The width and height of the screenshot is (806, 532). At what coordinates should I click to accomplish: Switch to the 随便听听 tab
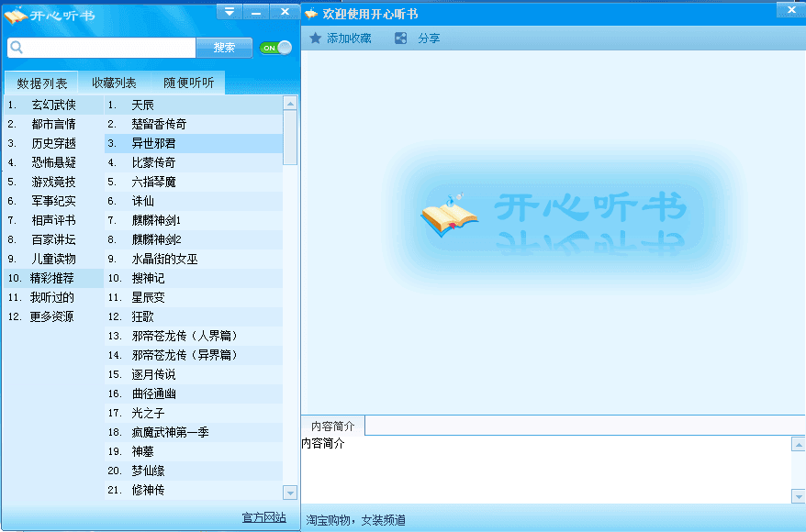click(188, 83)
